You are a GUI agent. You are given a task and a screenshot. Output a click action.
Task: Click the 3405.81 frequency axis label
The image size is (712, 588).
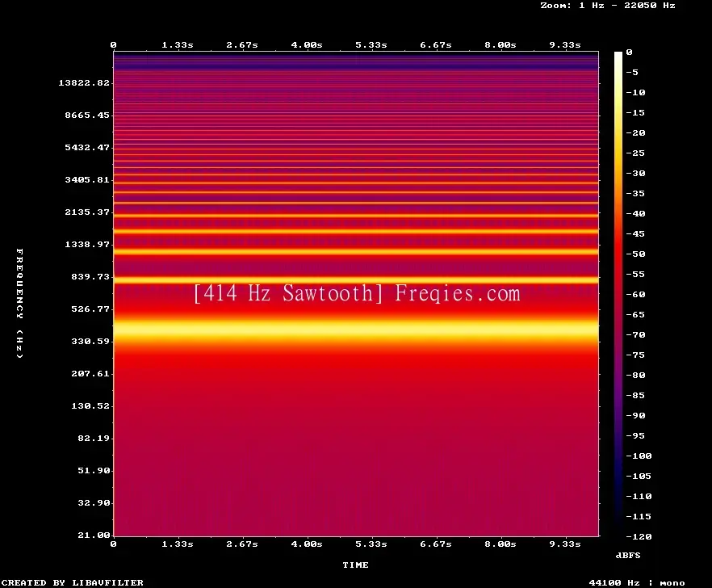coord(87,179)
